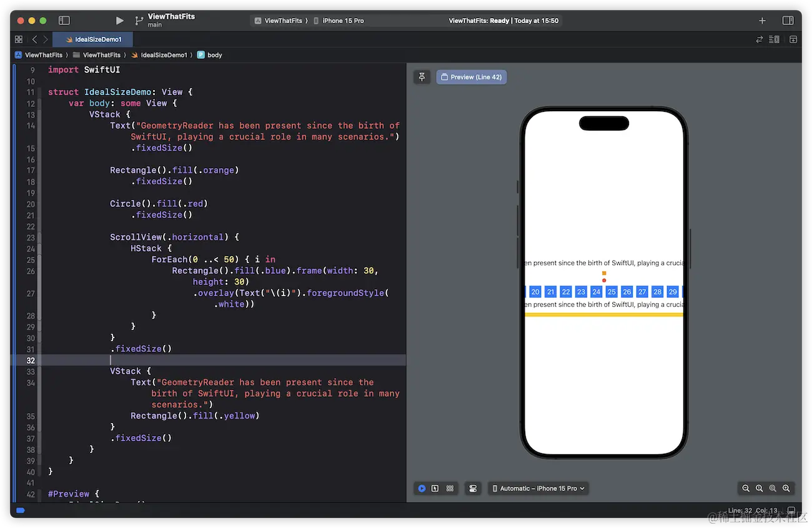
Task: Toggle the inspector panel on the right
Action: tap(788, 21)
